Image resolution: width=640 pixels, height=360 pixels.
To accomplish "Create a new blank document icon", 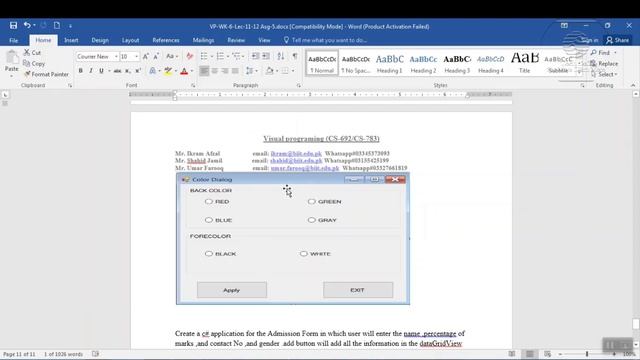I will pyautogui.click(x=57, y=25).
